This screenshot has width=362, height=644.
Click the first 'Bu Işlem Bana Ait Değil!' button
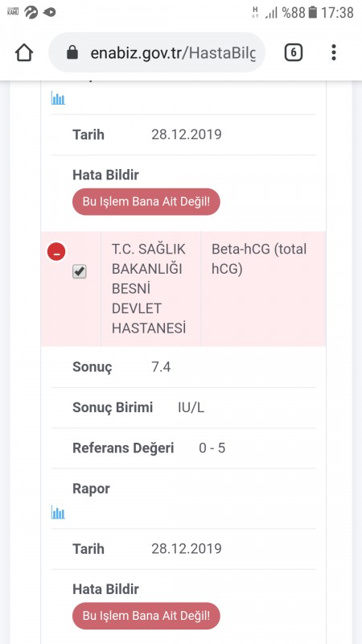pyautogui.click(x=146, y=202)
